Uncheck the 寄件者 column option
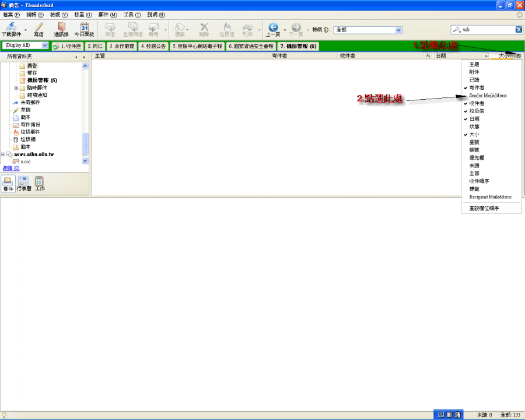Screen dimensions: 525x420 (477, 87)
